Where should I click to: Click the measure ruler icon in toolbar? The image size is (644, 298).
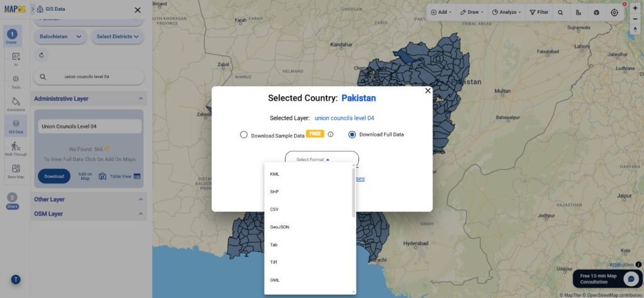[x=579, y=13]
